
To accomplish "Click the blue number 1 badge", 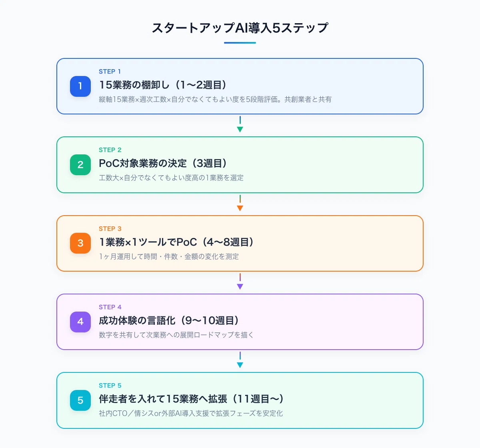I will (80, 86).
